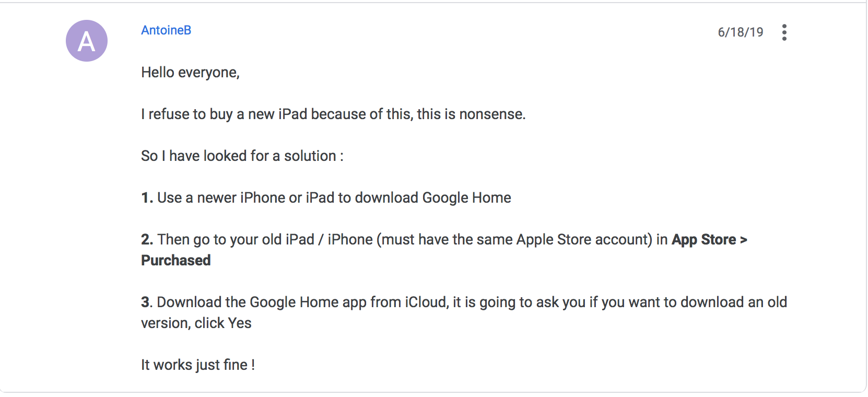Click the sentence about refusing to buy iPad
Image resolution: width=868 pixels, height=397 pixels.
333,114
